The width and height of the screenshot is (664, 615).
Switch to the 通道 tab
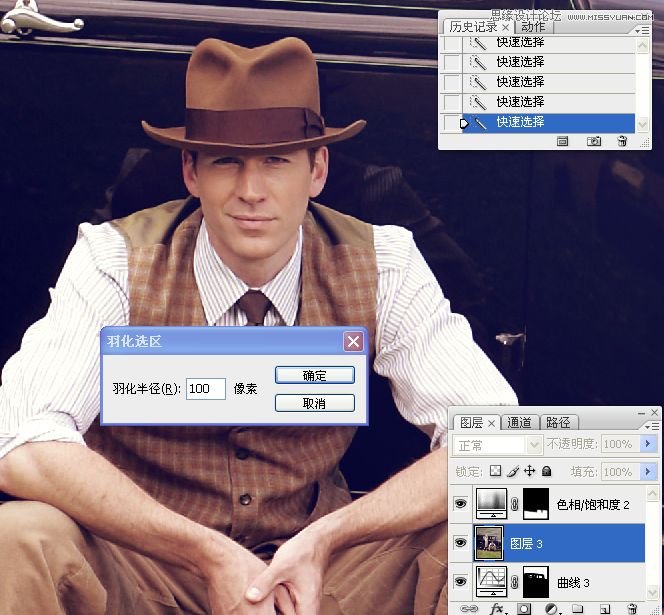[x=519, y=423]
